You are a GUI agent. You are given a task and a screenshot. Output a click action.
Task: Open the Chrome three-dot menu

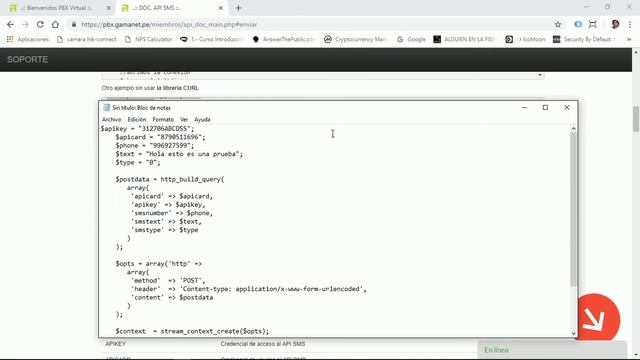coord(630,24)
